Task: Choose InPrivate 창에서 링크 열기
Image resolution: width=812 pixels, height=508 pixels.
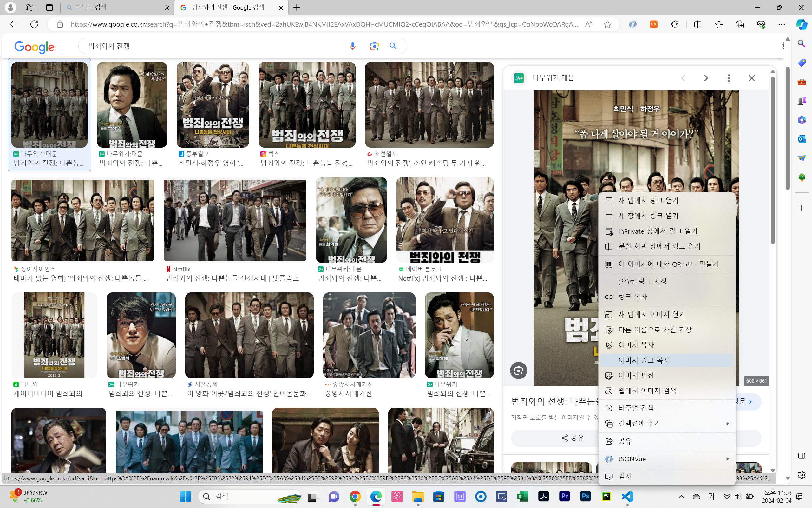Action: 667,231
